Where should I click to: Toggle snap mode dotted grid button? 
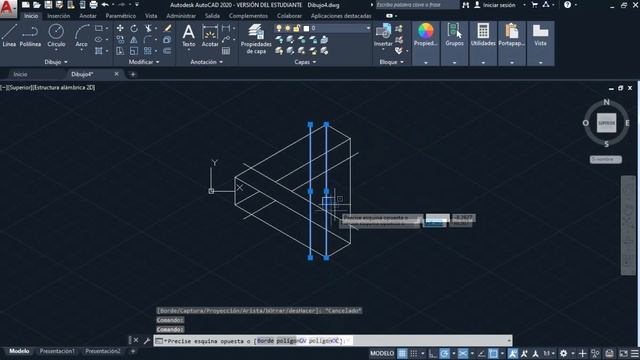(x=413, y=353)
